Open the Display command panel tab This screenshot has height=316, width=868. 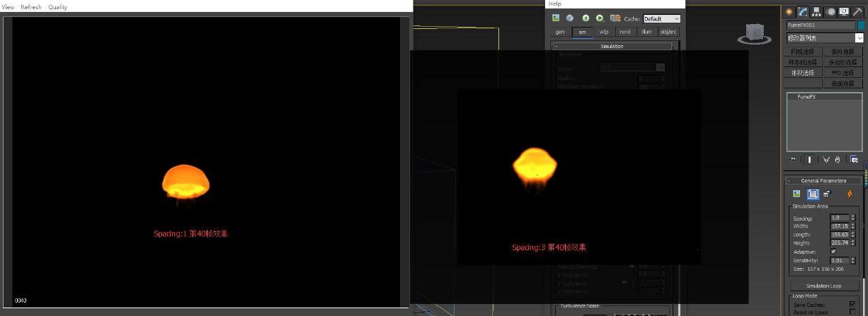(843, 11)
